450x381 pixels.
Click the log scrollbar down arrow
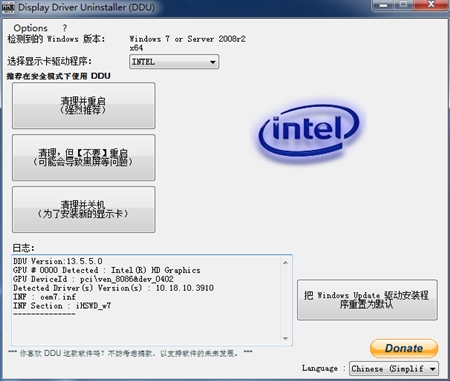(x=285, y=339)
